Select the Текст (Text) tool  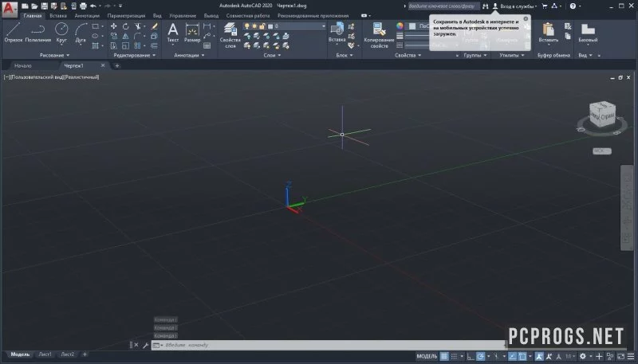tap(173, 33)
